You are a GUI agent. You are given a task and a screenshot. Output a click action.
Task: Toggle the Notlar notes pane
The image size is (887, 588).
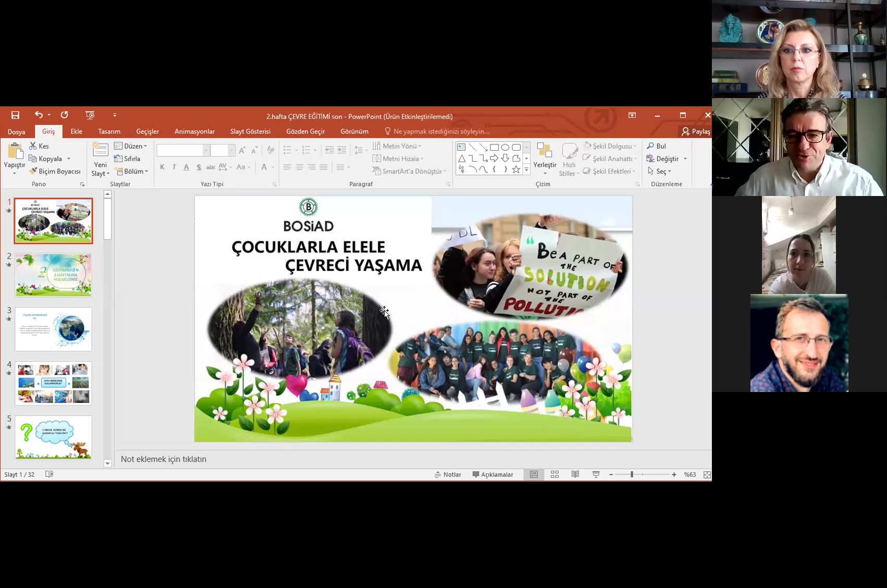tap(448, 474)
